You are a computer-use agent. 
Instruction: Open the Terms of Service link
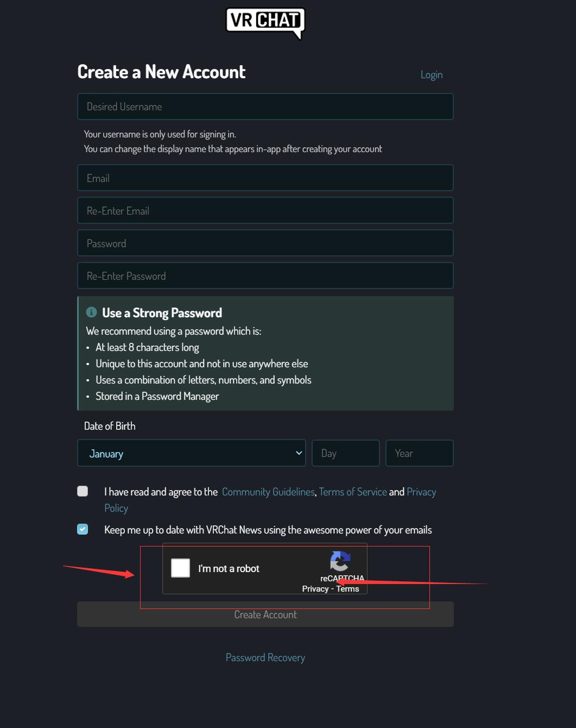(x=353, y=492)
